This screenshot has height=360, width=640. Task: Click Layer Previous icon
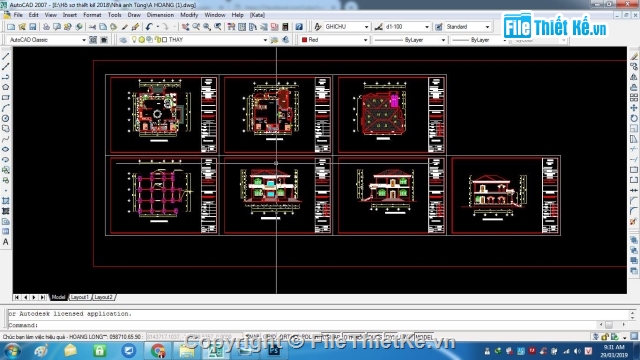(x=285, y=40)
